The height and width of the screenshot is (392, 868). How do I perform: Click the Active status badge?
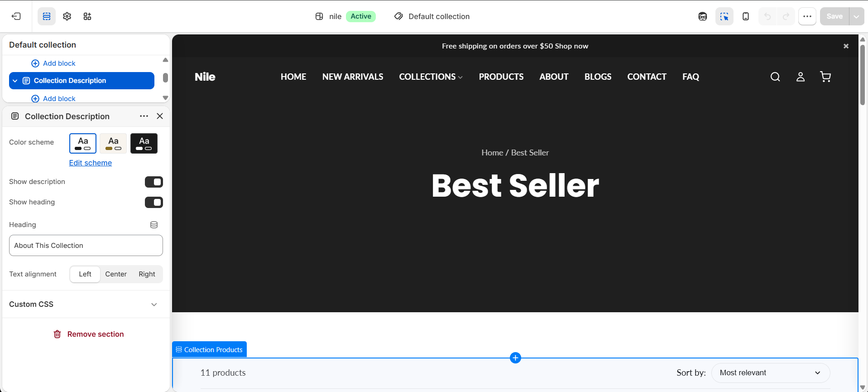[361, 16]
